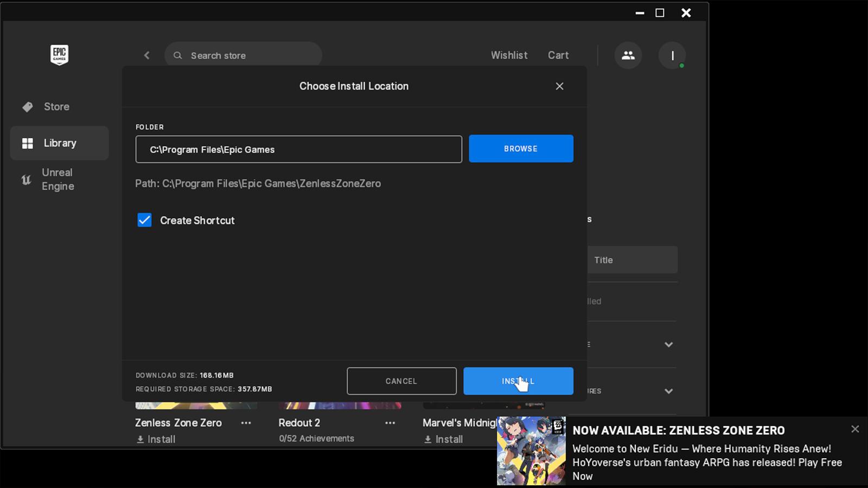Close the Choose Install Location dialog

coord(559,86)
